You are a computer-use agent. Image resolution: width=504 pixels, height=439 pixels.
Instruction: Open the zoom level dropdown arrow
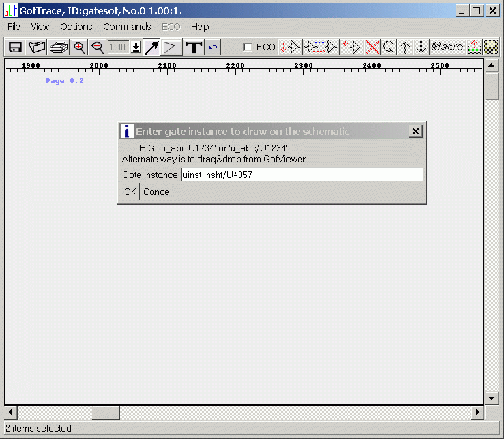point(136,47)
